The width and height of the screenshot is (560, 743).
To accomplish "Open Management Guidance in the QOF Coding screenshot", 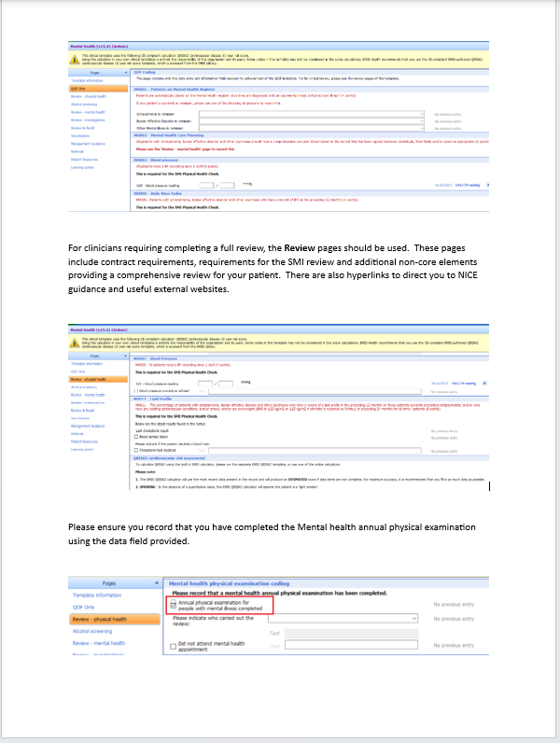I will click(88, 144).
